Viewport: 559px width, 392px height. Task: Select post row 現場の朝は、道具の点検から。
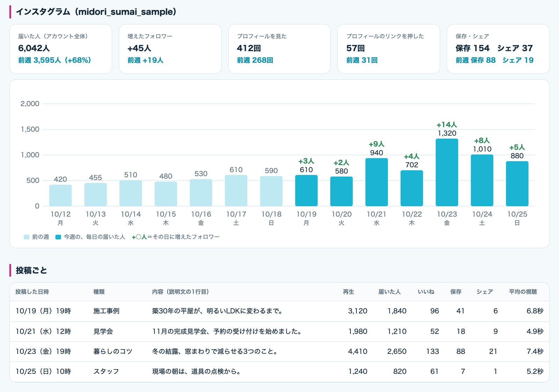click(279, 371)
